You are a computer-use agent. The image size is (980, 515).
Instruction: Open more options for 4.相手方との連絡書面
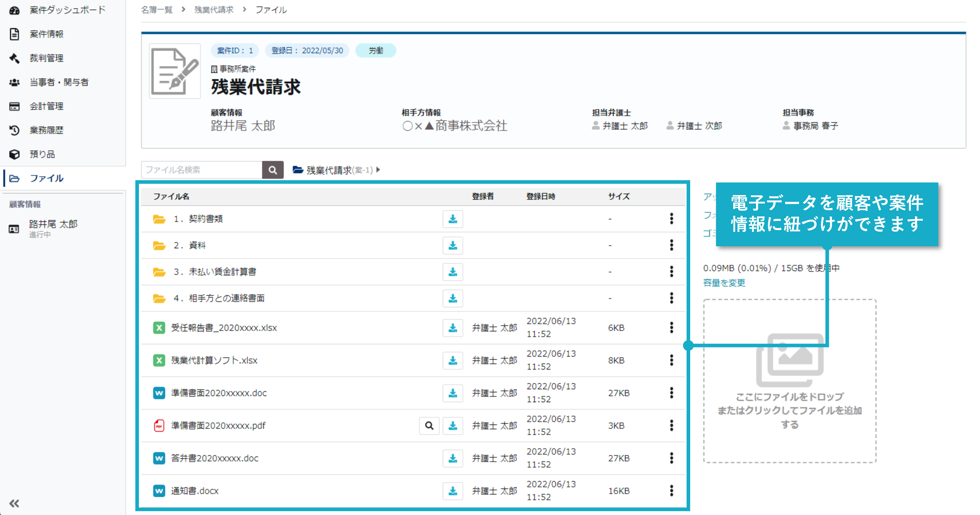click(671, 298)
